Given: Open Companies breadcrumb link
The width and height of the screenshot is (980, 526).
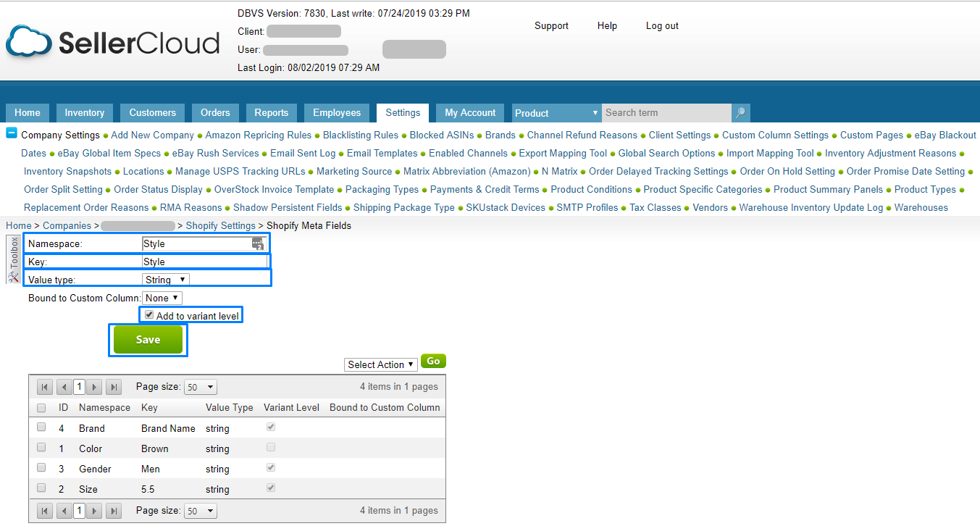Looking at the screenshot, I should click(67, 225).
